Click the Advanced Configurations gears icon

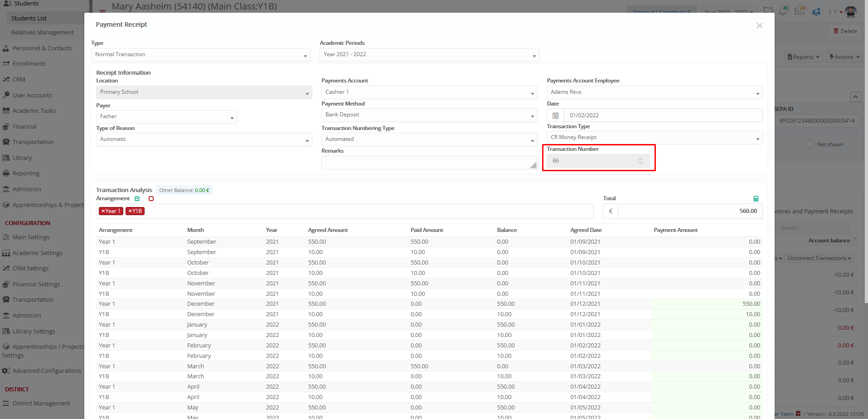(6, 371)
